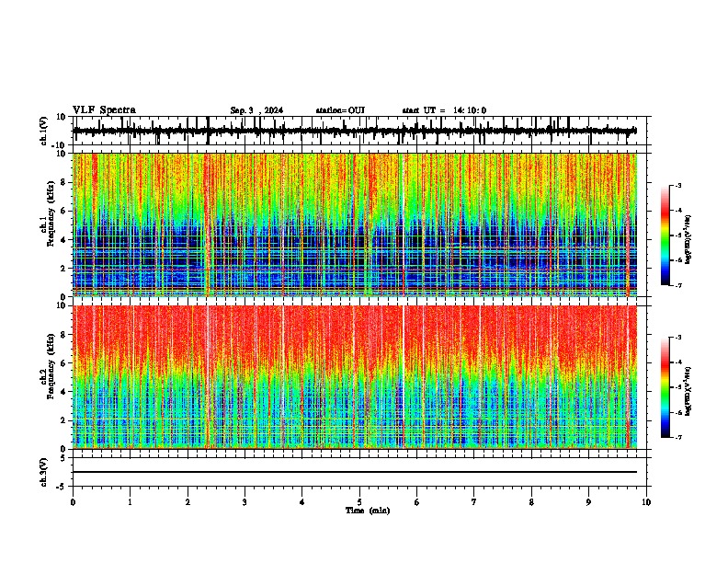This screenshot has height=563, width=728.
Task: Select the "start UT = 14:10:0" text
Action: [444, 110]
